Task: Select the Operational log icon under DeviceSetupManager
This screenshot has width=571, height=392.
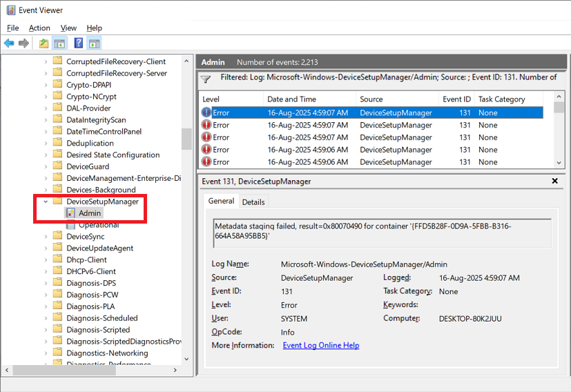Action: (x=70, y=225)
